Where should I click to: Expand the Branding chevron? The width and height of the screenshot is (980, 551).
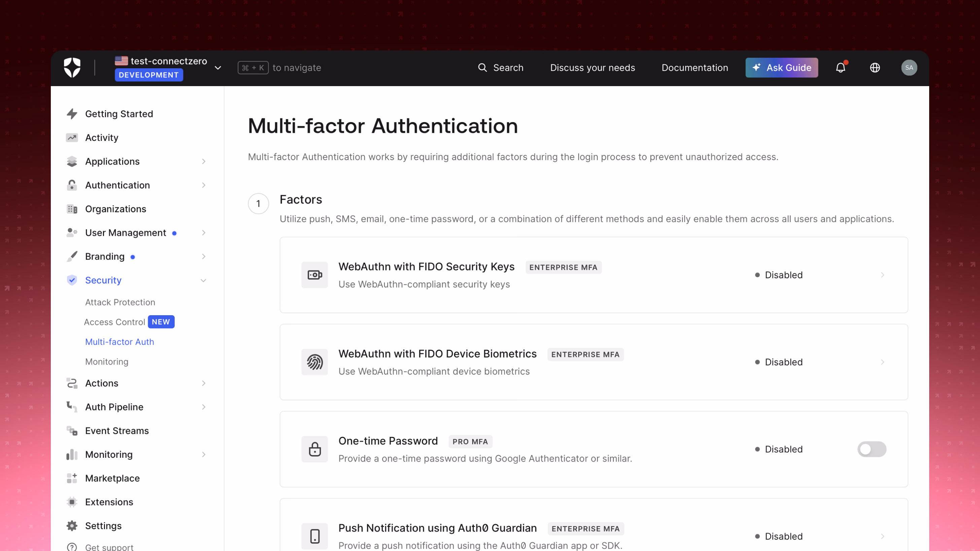204,257
